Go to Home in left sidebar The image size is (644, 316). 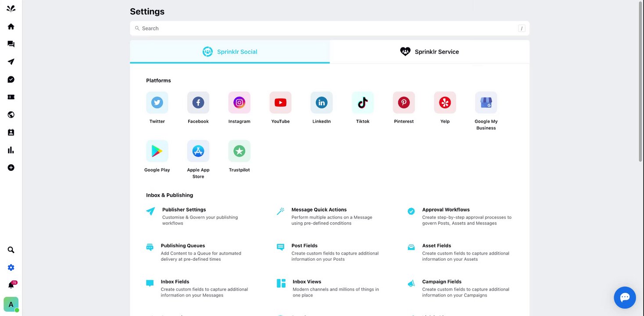[11, 26]
